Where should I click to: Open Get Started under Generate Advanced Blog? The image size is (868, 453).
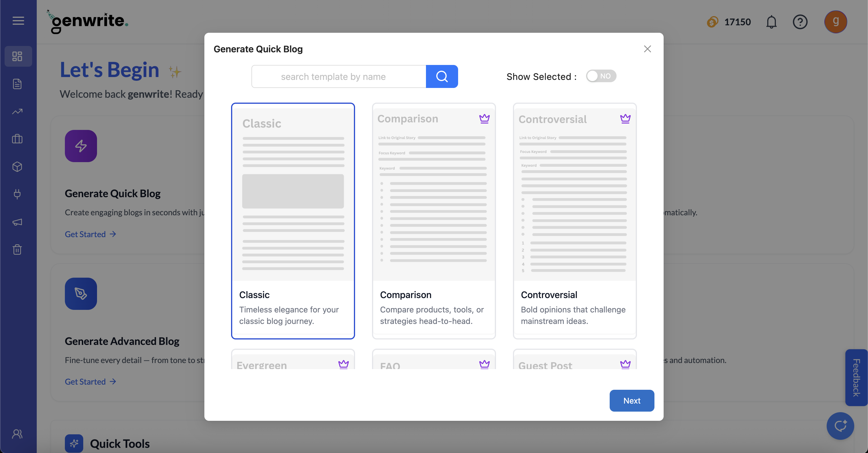click(90, 381)
